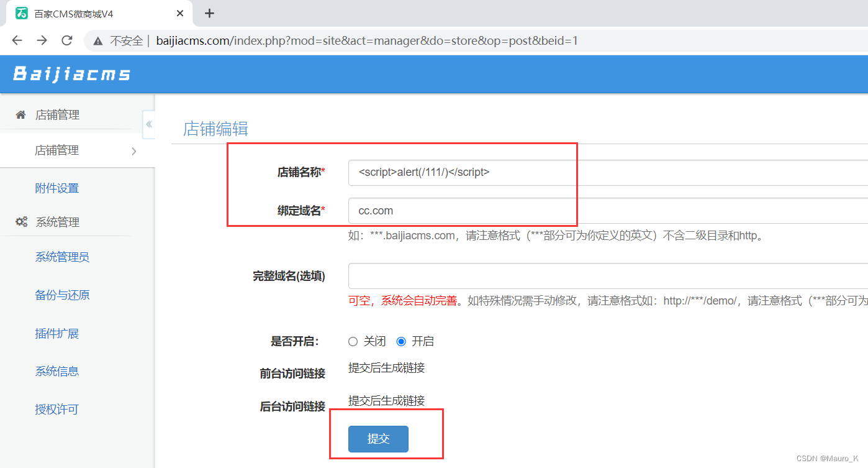This screenshot has height=468, width=868.
Task: Open 授权许可 in the sidebar
Action: point(57,409)
